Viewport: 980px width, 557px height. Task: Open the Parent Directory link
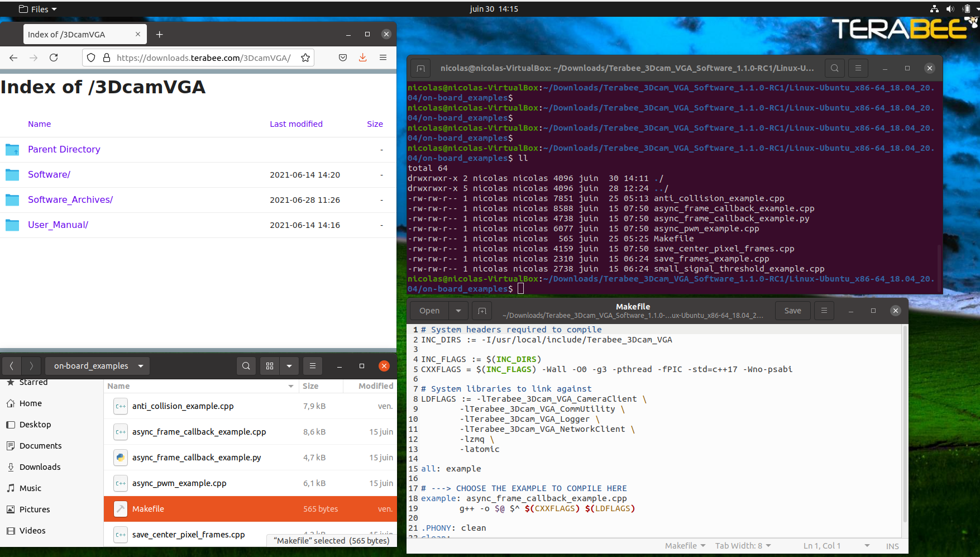(64, 149)
